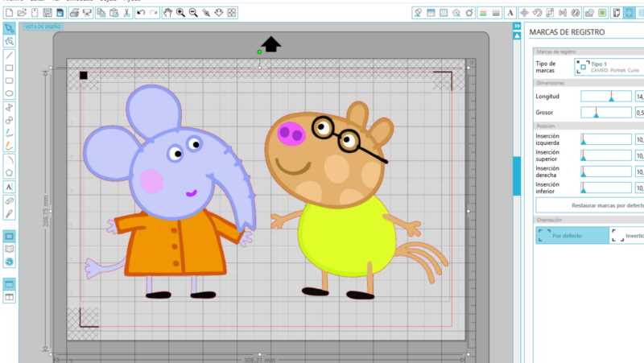Adjust the Inserción derecha slider
644x363 pixels.
pos(606,171)
